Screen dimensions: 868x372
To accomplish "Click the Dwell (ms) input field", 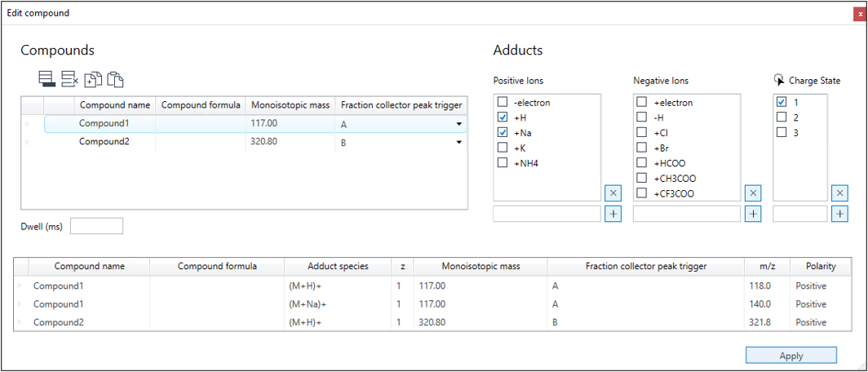I will click(96, 226).
